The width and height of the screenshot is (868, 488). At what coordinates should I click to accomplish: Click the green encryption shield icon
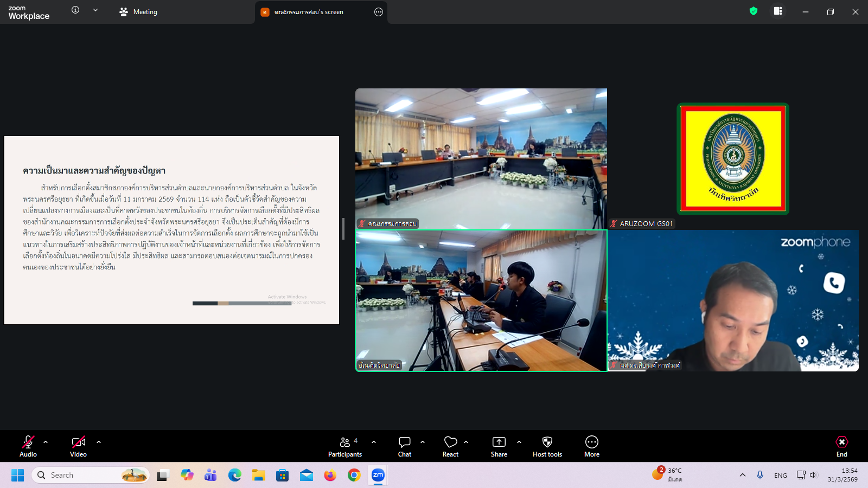point(753,11)
